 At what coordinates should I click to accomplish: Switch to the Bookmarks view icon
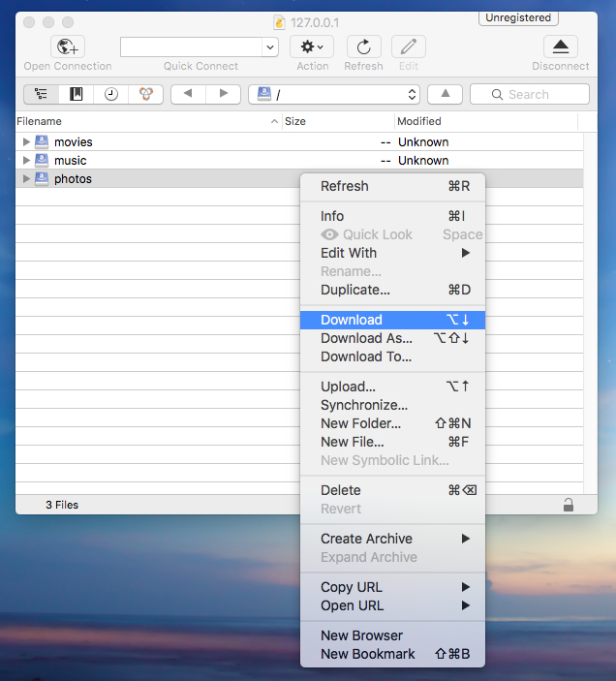[x=77, y=94]
